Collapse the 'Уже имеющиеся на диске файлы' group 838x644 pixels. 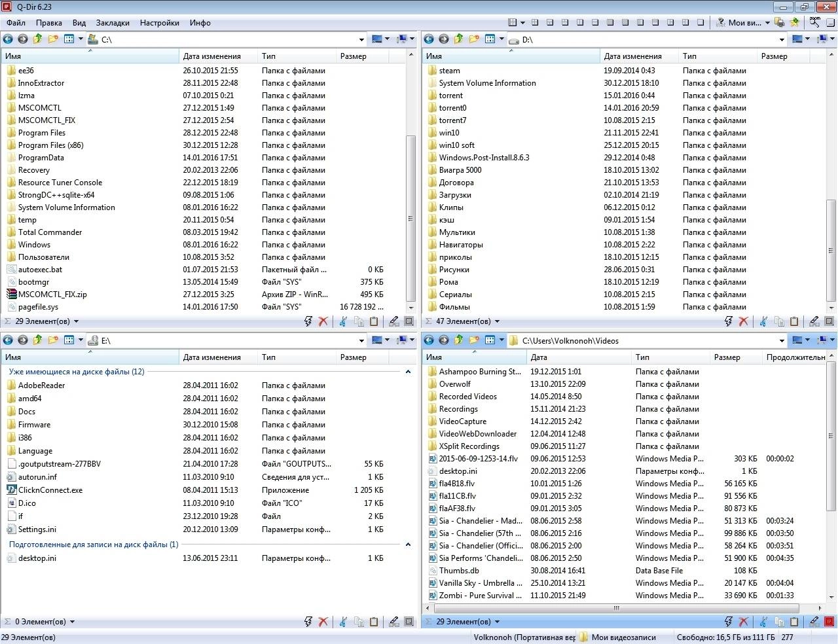pyautogui.click(x=408, y=372)
